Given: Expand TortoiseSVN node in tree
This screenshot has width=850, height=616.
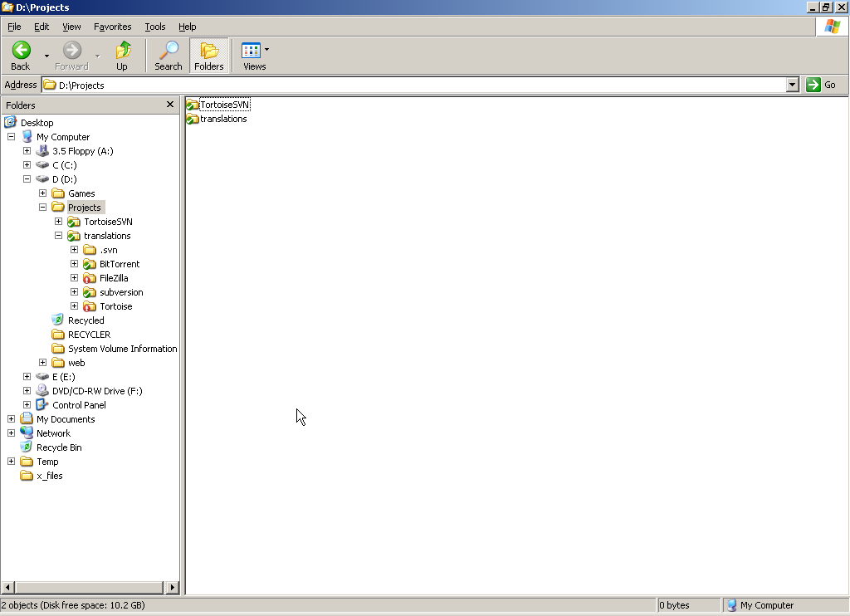Looking at the screenshot, I should tap(58, 221).
